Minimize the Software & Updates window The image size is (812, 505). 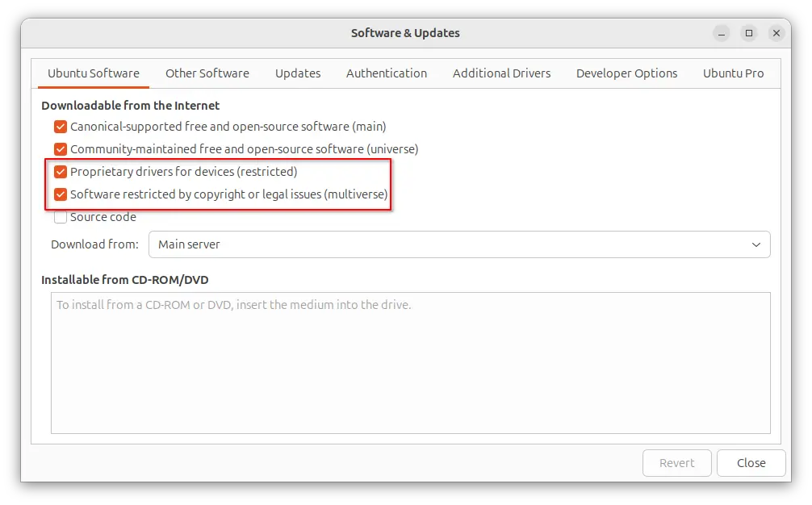pos(722,33)
